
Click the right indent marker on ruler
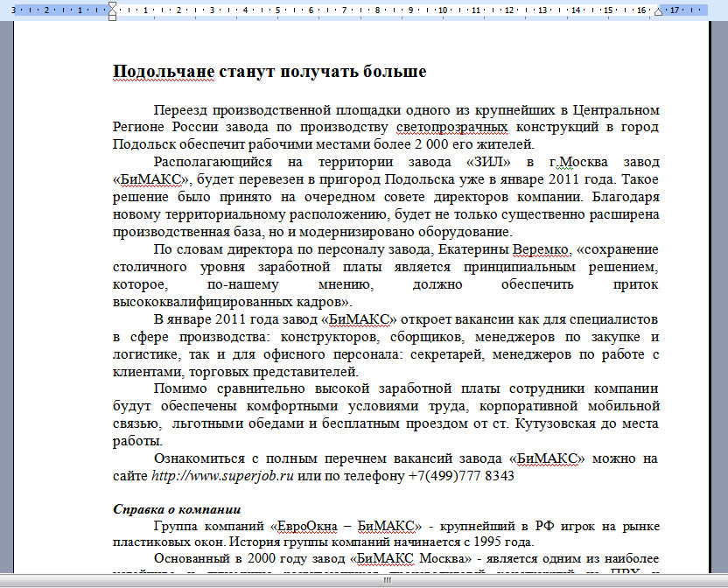coord(658,11)
